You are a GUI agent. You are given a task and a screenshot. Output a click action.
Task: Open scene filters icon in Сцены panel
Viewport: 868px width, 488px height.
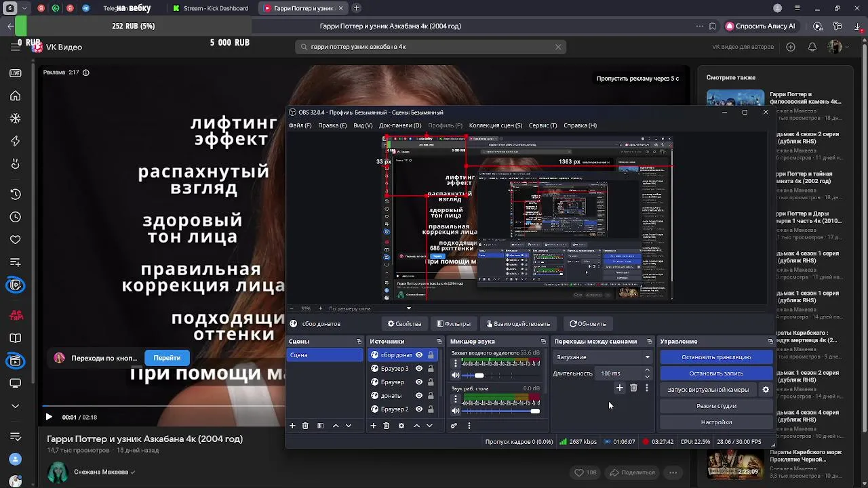point(320,426)
